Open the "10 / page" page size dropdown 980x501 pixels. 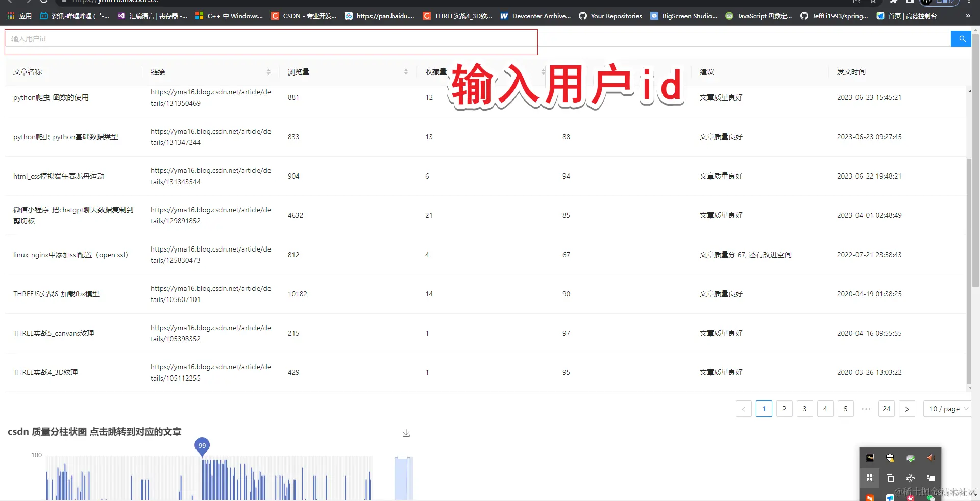pos(947,409)
